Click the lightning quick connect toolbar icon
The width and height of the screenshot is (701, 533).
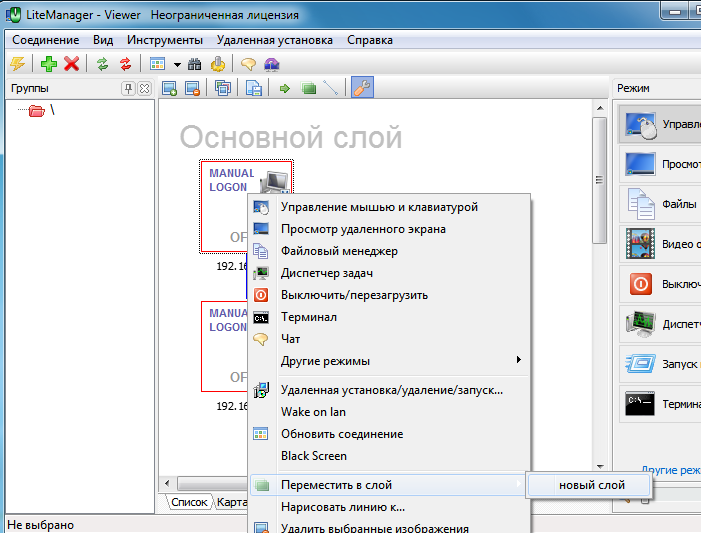point(17,64)
